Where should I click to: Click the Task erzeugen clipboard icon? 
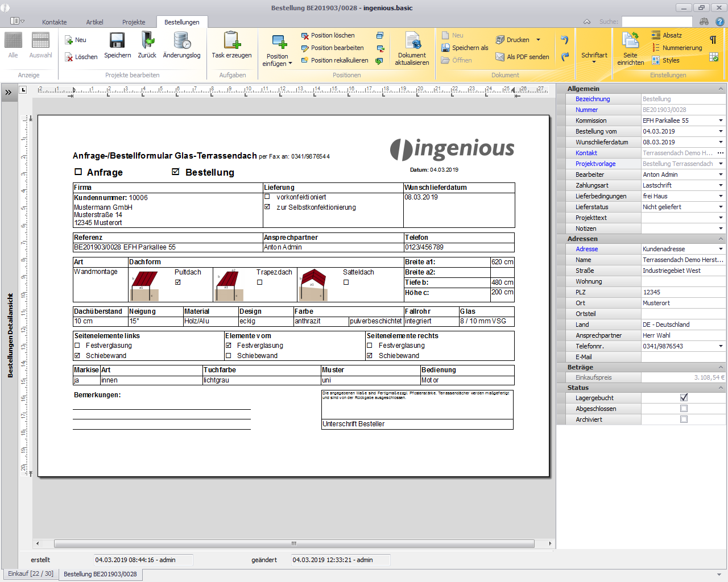(x=231, y=41)
